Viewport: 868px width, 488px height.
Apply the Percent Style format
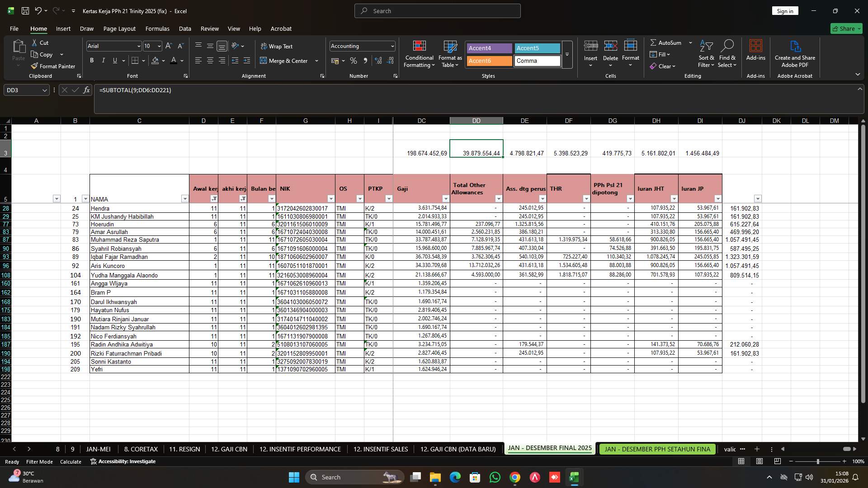(x=354, y=61)
